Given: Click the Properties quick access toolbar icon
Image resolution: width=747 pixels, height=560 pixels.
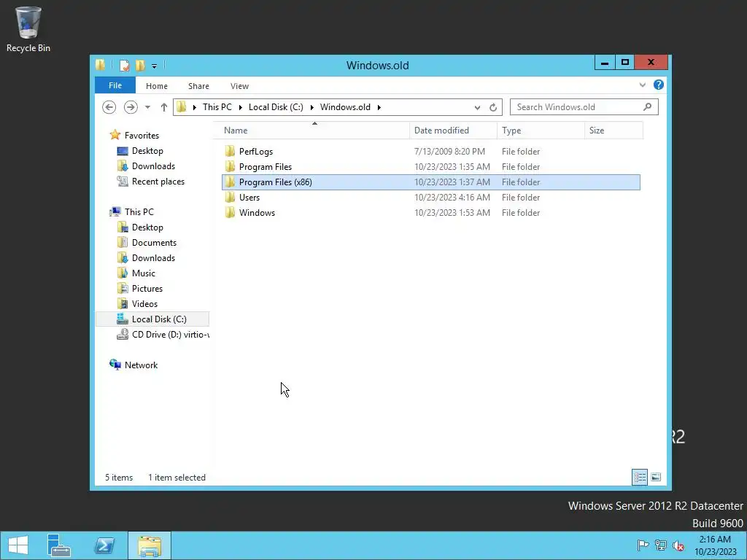Looking at the screenshot, I should [124, 65].
